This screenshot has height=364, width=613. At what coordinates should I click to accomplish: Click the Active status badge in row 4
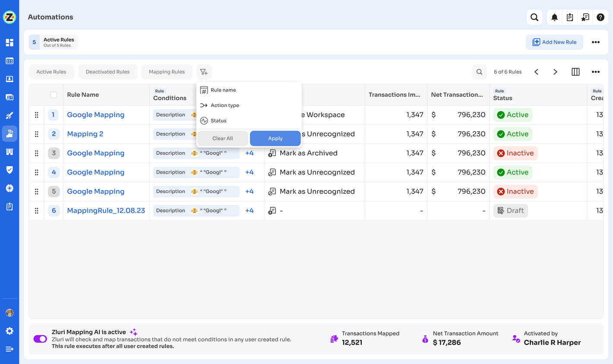point(513,172)
